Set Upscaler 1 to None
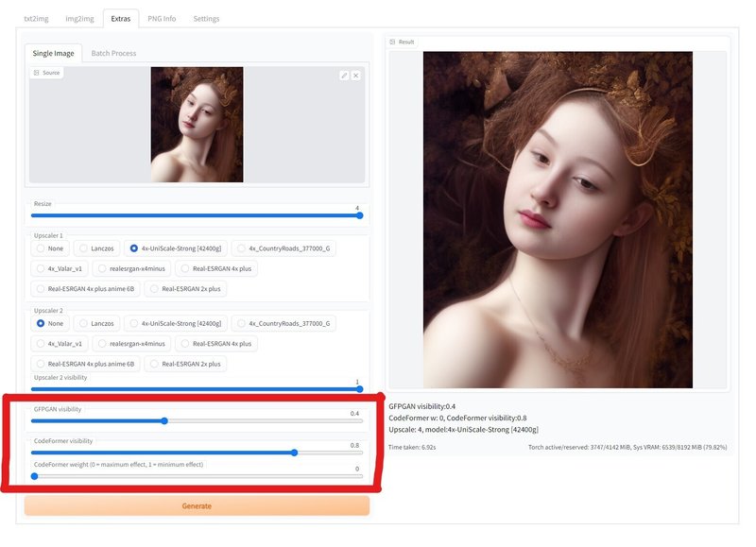Viewport: 756px width, 547px height. pyautogui.click(x=52, y=248)
